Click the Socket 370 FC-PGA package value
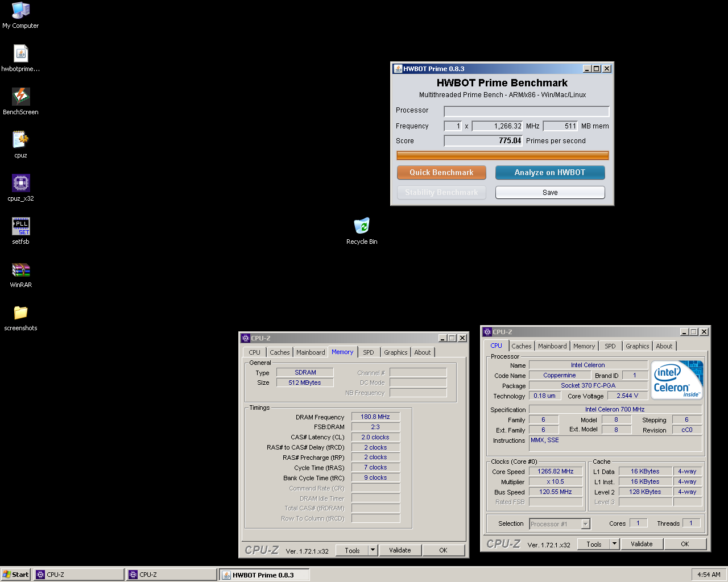 (x=588, y=385)
